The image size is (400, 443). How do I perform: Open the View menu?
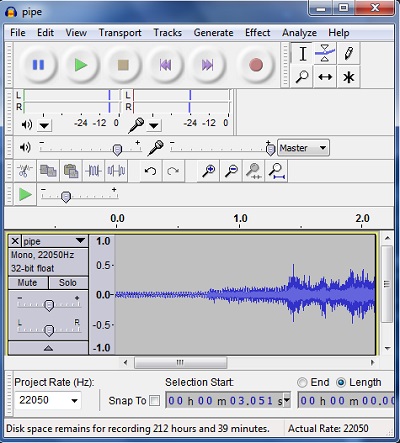pos(76,33)
